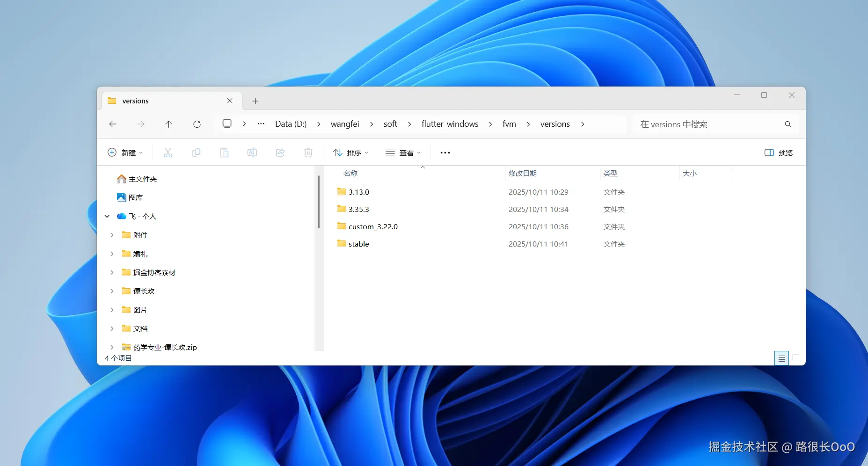
Task: Go up one folder level
Action: tap(169, 124)
